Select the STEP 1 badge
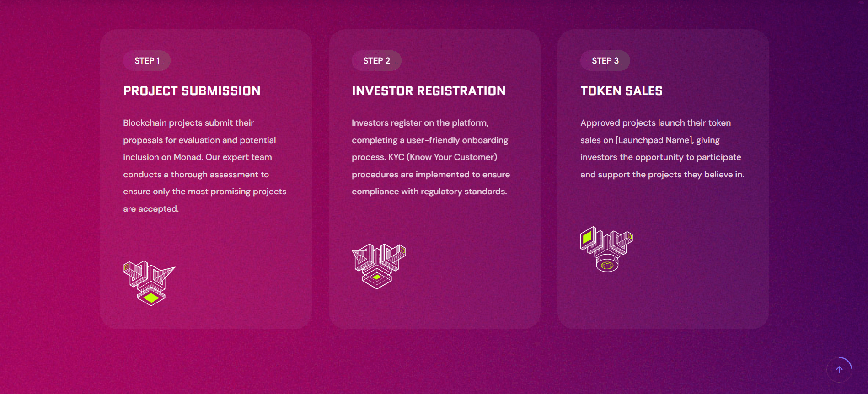 click(x=147, y=61)
